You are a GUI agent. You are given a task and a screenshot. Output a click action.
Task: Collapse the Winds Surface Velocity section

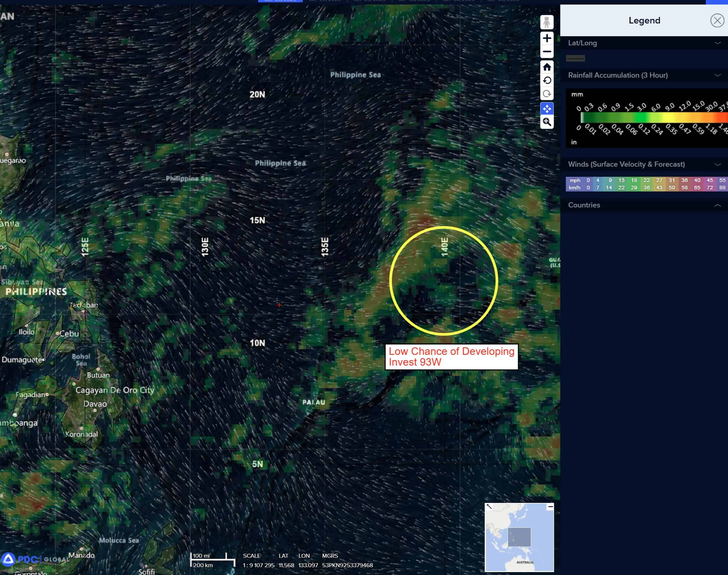(718, 165)
